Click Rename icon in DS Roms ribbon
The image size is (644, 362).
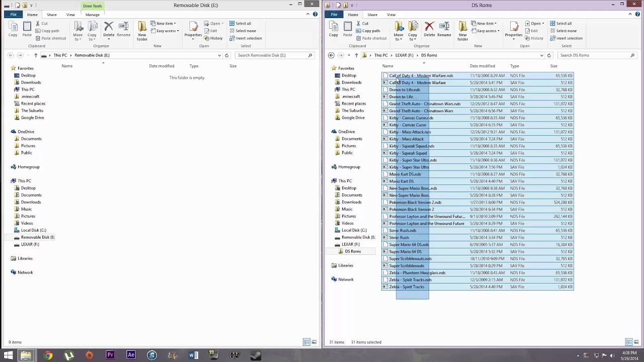point(444,29)
